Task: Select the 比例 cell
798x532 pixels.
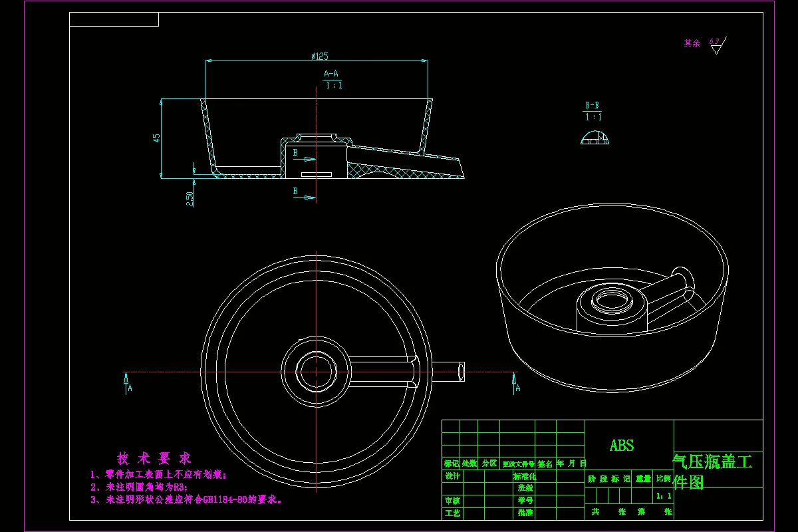Action: 664,478
